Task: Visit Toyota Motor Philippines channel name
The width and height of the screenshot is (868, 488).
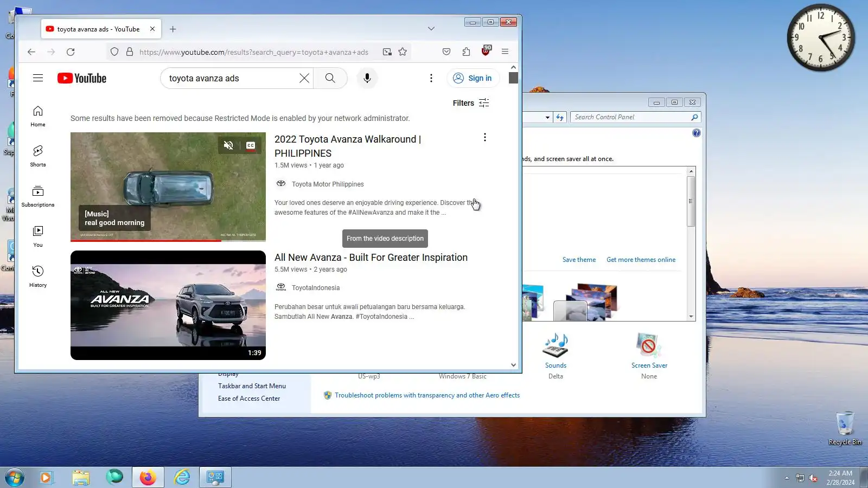Action: [328, 184]
